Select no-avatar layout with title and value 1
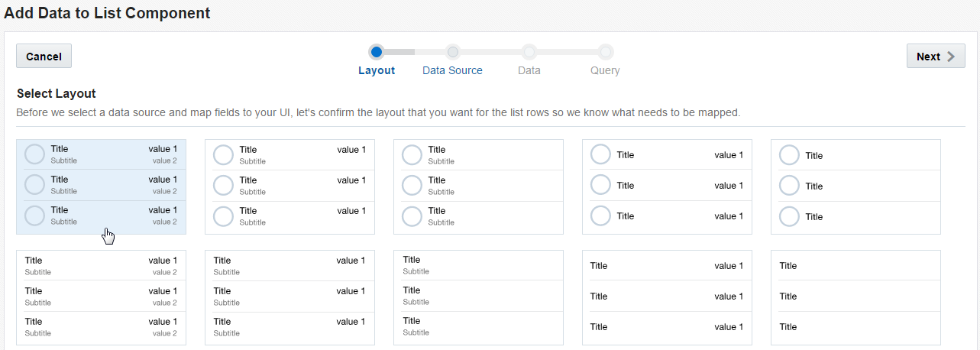 (667, 297)
